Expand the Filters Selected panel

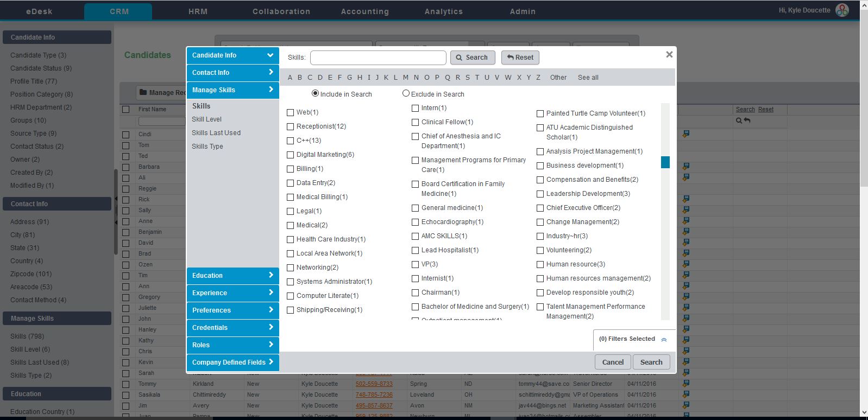tap(664, 339)
